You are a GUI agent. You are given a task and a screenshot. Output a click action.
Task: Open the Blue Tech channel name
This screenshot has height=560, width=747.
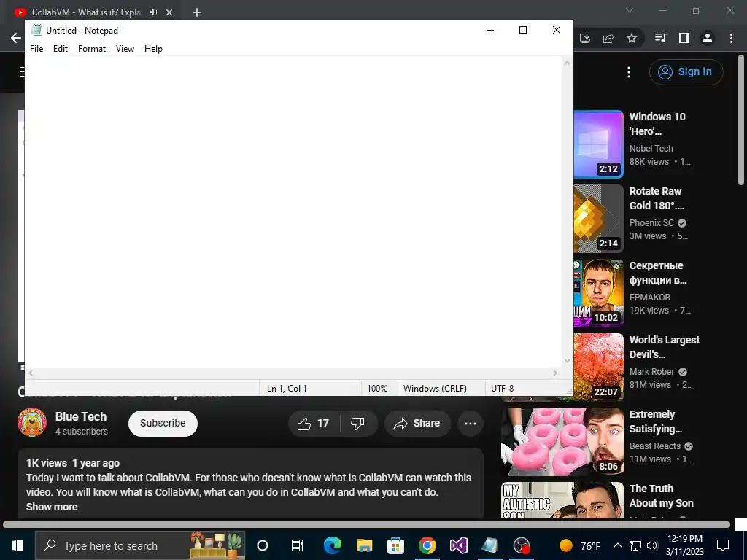(81, 416)
